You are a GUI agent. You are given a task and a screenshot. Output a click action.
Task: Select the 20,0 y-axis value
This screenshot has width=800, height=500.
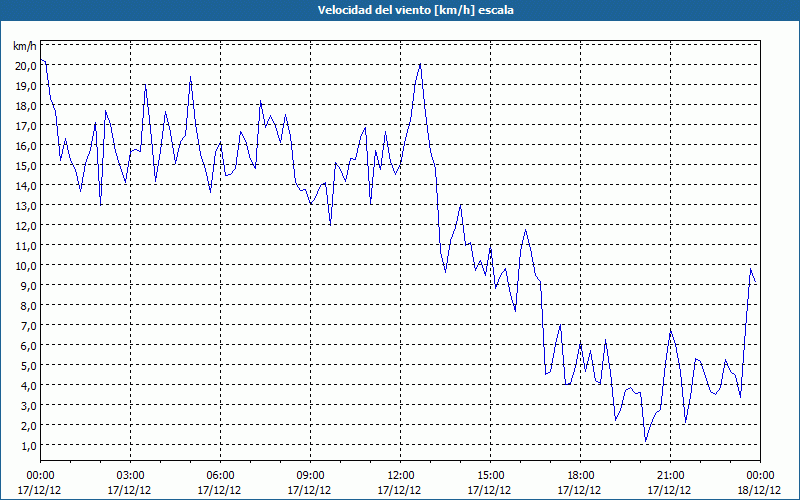click(25, 65)
